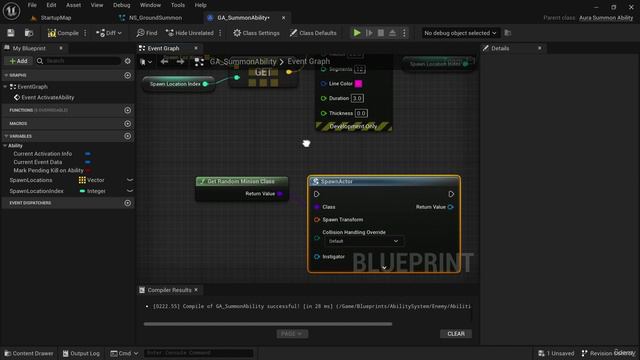Click the skip frame play button

click(x=369, y=33)
